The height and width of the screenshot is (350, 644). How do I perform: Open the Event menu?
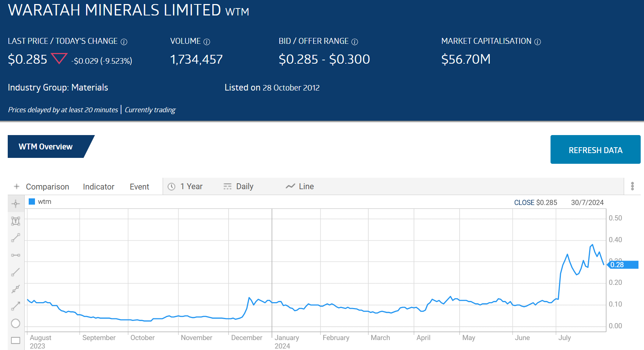(139, 187)
